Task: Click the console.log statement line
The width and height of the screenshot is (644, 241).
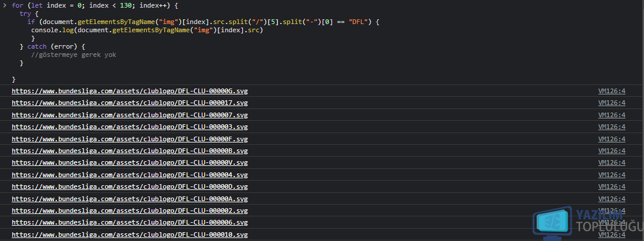Action: [147, 30]
